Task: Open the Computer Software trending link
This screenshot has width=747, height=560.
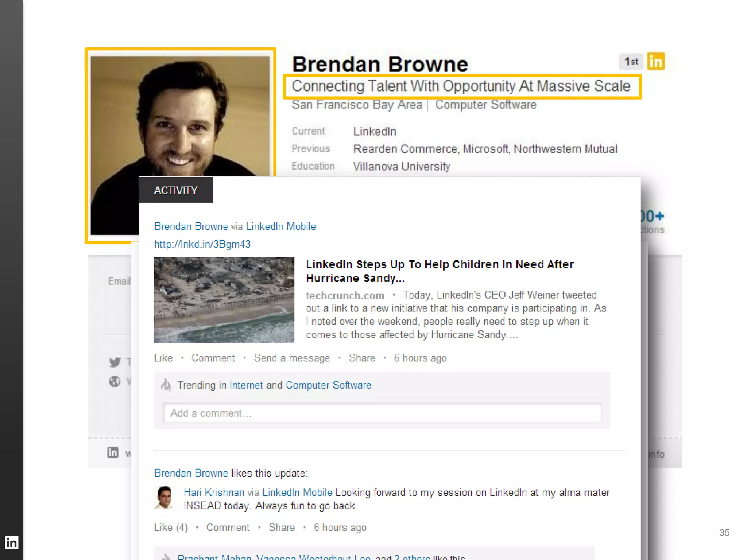Action: (x=328, y=385)
